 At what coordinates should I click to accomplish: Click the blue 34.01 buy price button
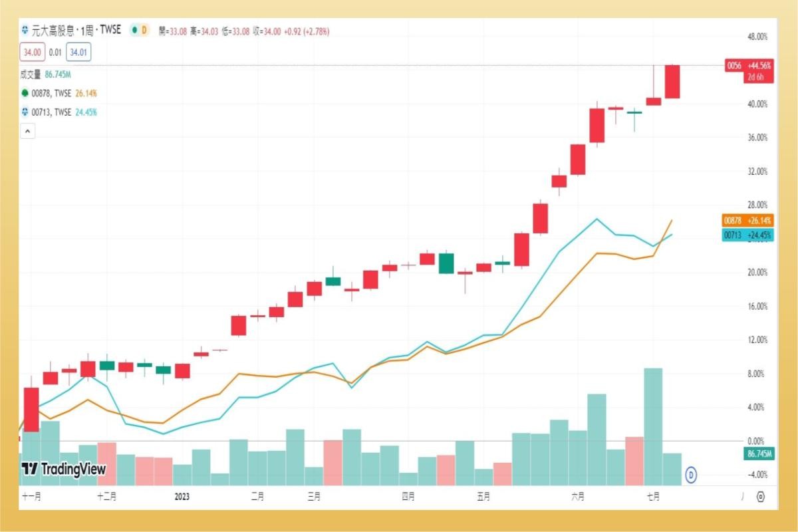tap(79, 51)
